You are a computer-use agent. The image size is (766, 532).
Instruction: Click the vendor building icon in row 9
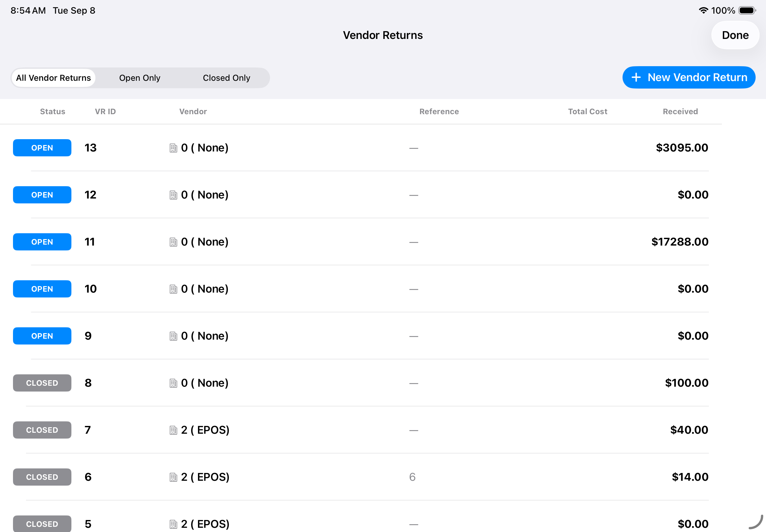[x=173, y=336]
